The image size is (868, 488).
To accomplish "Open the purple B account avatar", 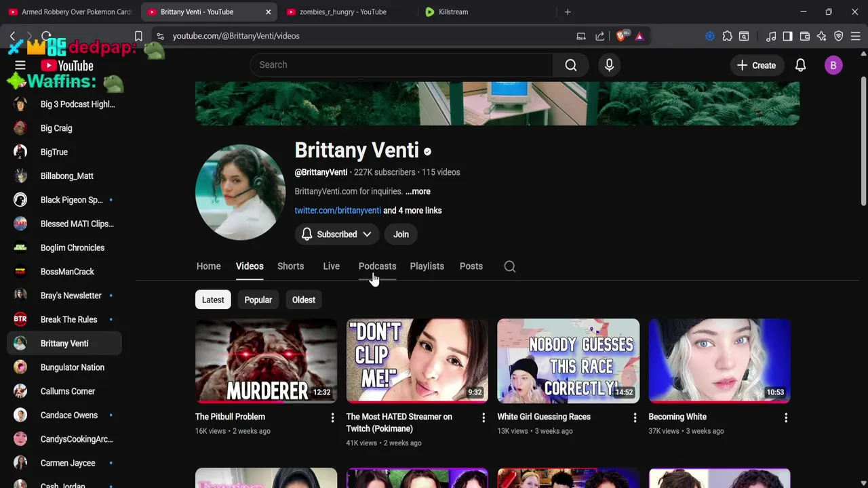I will pos(833,65).
